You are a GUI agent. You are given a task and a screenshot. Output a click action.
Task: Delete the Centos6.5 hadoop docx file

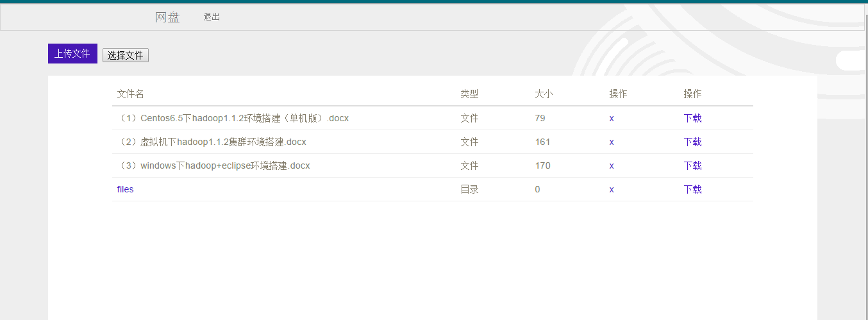click(612, 118)
